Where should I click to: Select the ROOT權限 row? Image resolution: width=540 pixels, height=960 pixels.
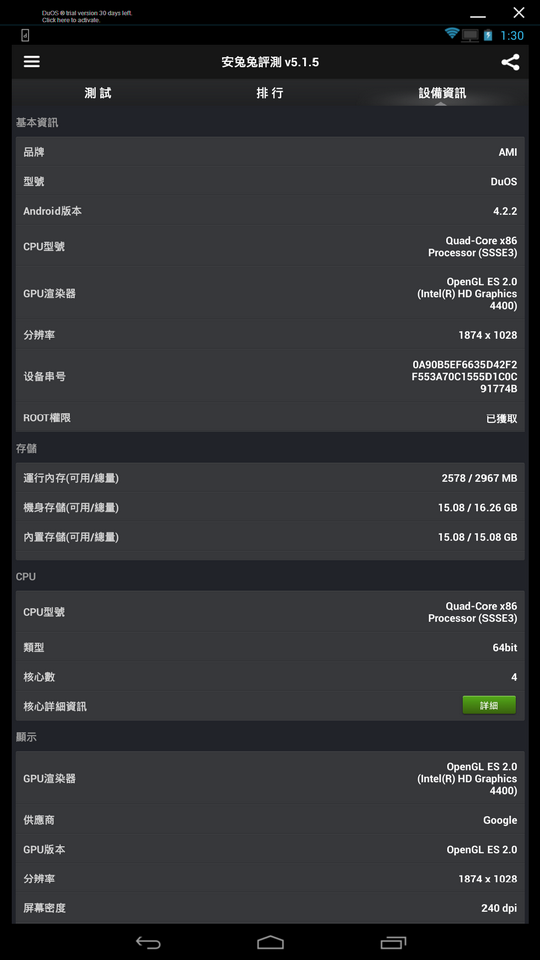(x=270, y=418)
